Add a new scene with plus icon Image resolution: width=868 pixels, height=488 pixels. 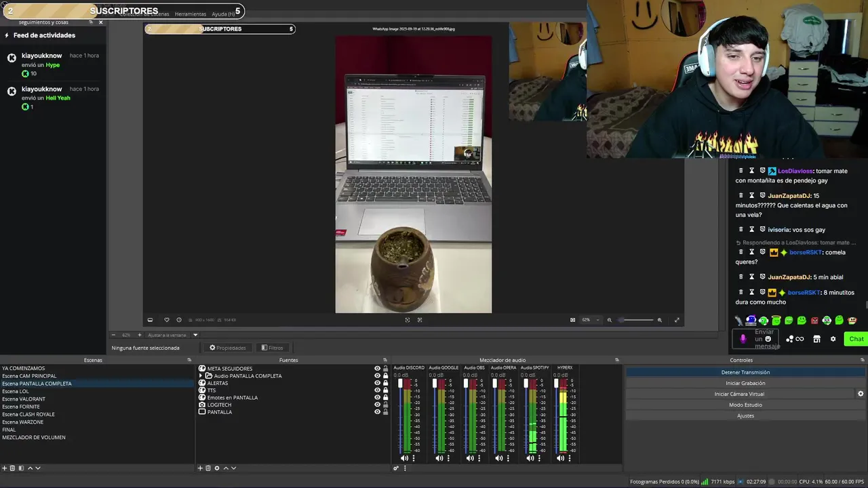pyautogui.click(x=4, y=468)
